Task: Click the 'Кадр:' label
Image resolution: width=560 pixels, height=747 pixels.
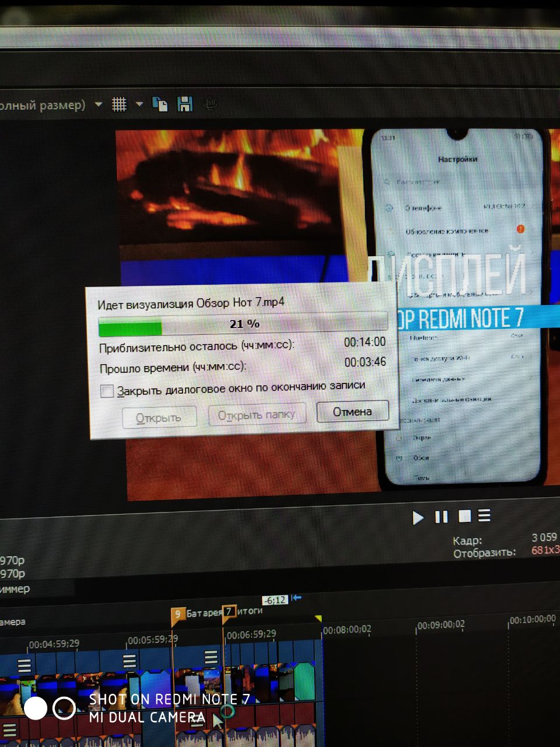Action: [x=468, y=540]
